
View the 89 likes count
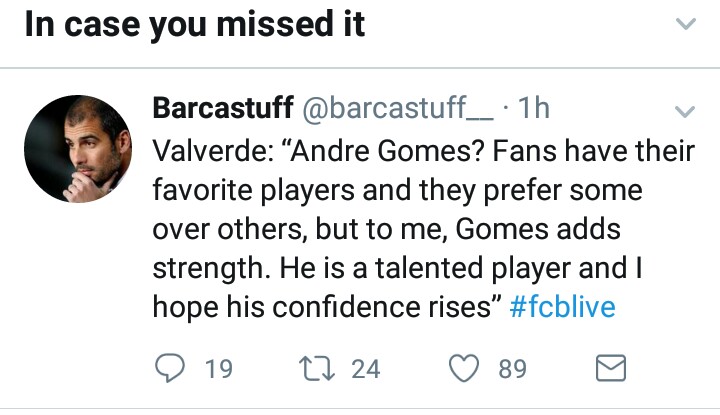512,369
